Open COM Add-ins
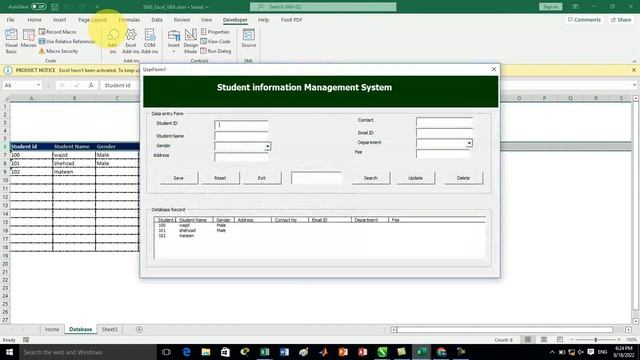Screen dimensions: 640x360 click(x=149, y=41)
